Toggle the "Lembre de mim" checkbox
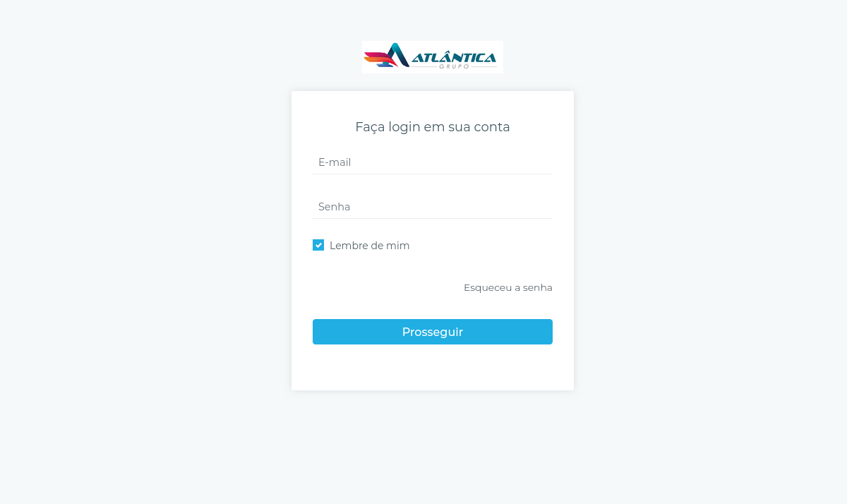Screen dimensions: 847x504 pyautogui.click(x=318, y=245)
